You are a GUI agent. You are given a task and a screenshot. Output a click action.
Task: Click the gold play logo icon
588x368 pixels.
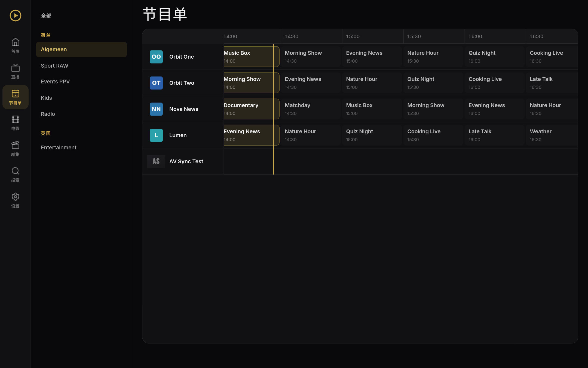[x=16, y=16]
